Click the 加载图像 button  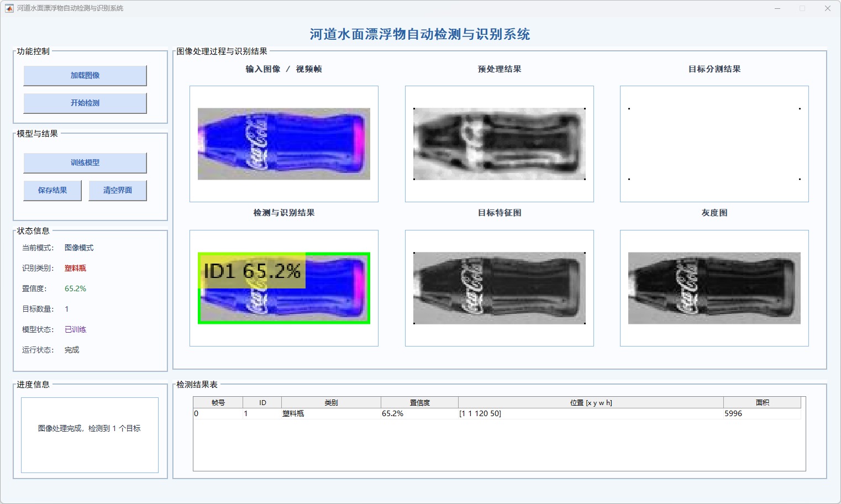pyautogui.click(x=85, y=76)
